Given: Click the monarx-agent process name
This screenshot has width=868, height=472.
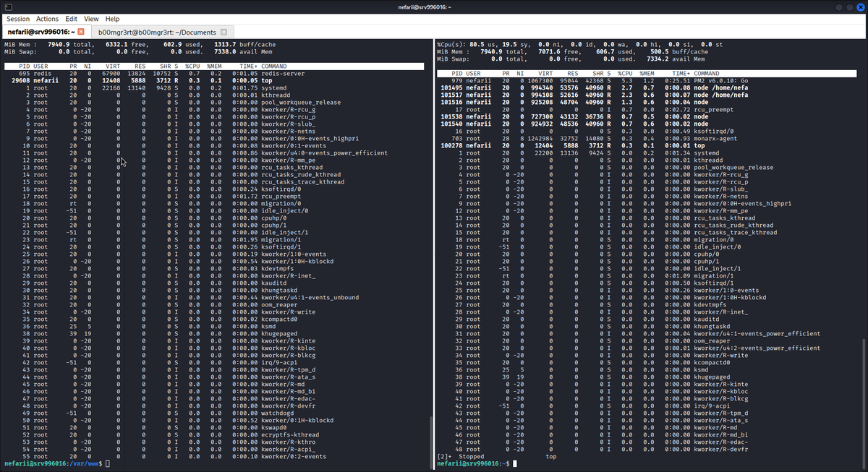Looking at the screenshot, I should (715, 139).
